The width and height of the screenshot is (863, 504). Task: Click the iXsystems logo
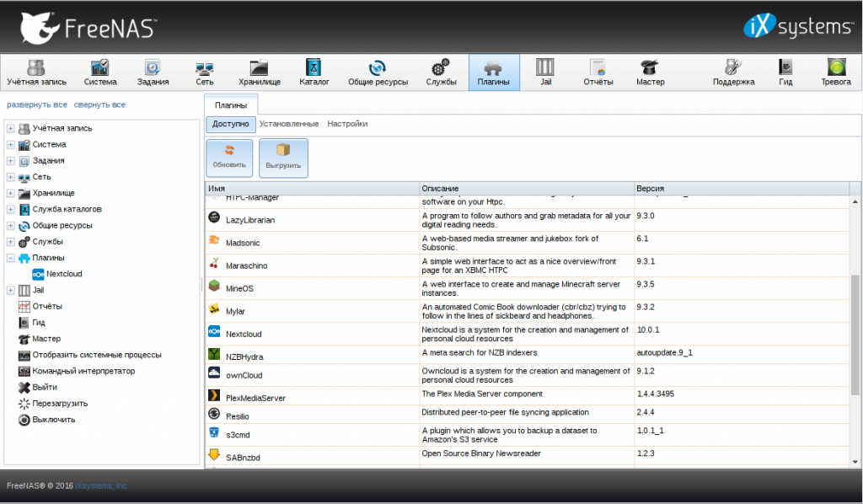point(798,26)
